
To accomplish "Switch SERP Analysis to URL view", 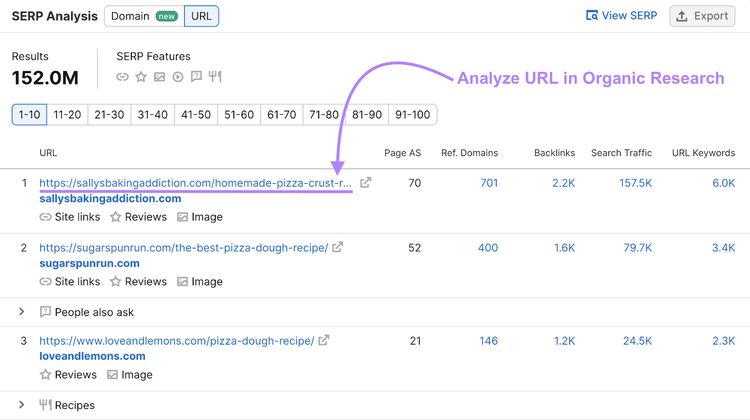I will [x=201, y=16].
